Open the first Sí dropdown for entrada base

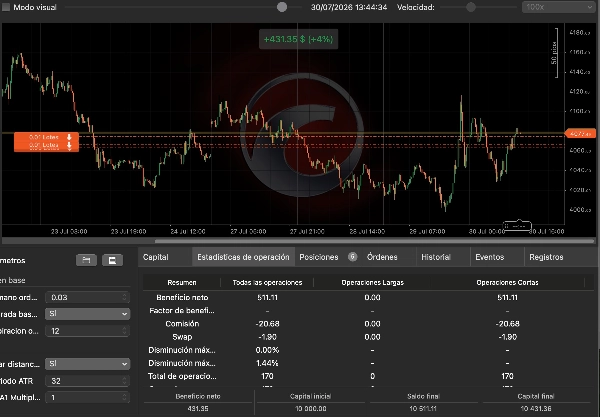pyautogui.click(x=87, y=314)
